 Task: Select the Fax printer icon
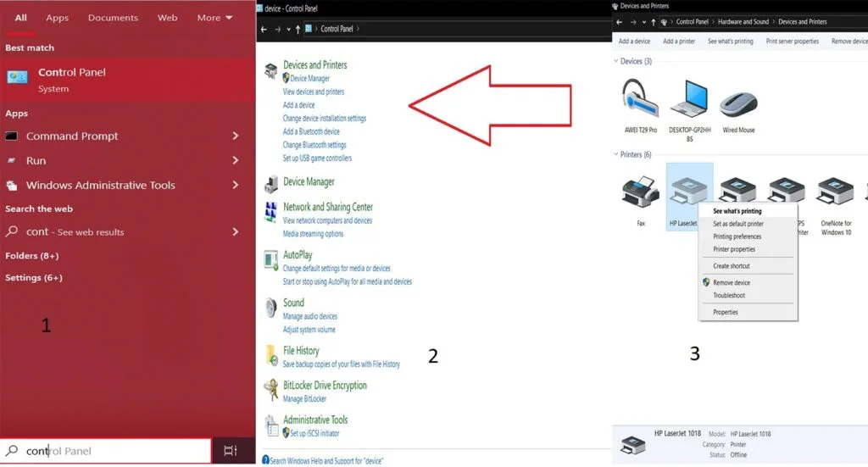click(x=640, y=193)
